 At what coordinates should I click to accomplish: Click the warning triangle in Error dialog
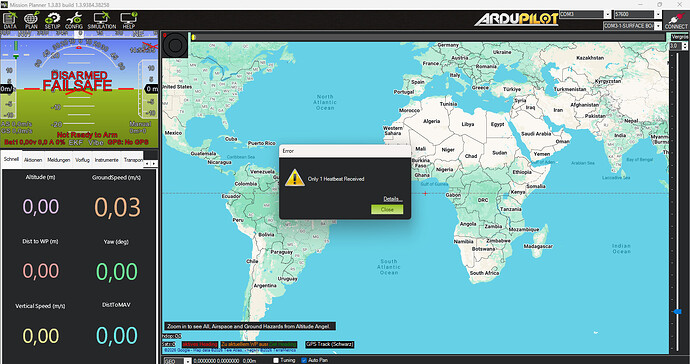(294, 178)
